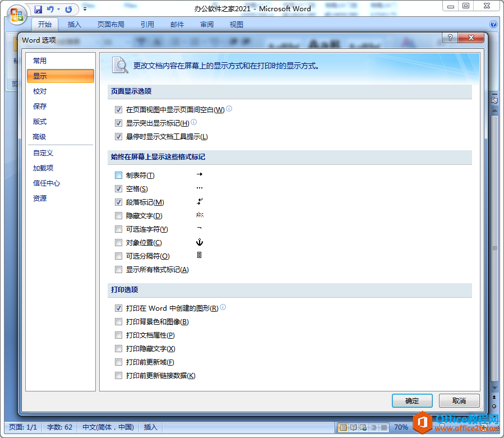The image size is (504, 438).
Task: Click the Redo icon in quick access toolbar
Action: [x=68, y=10]
